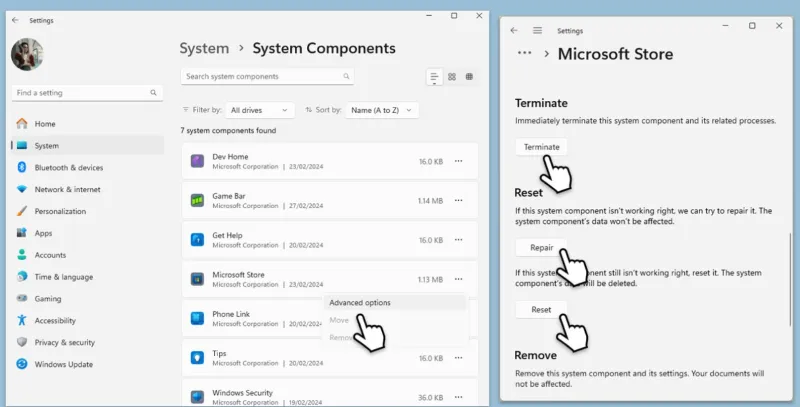Click the Tips app icon
The height and width of the screenshot is (407, 800).
(197, 358)
